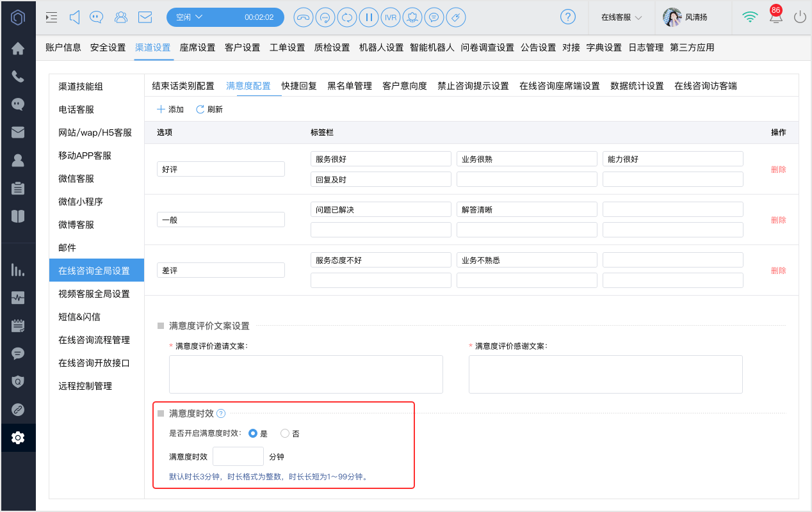Delete the 好评 row via 删除

[779, 170]
